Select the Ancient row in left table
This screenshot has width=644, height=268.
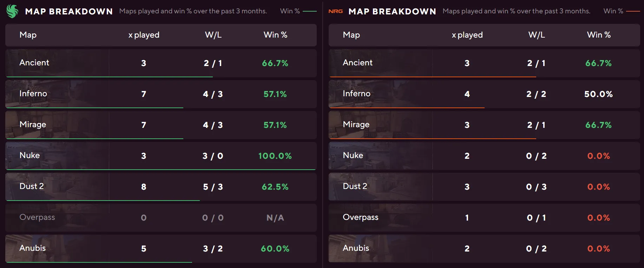click(x=161, y=63)
